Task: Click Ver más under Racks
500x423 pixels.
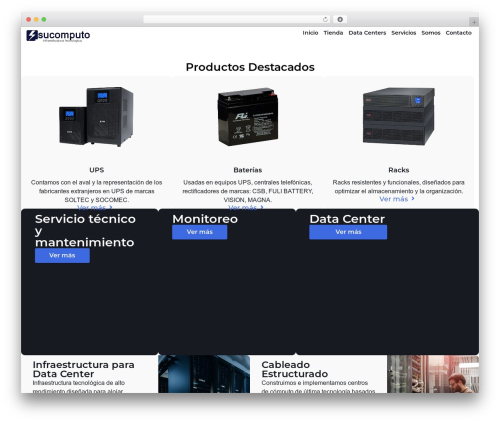Action: (397, 199)
